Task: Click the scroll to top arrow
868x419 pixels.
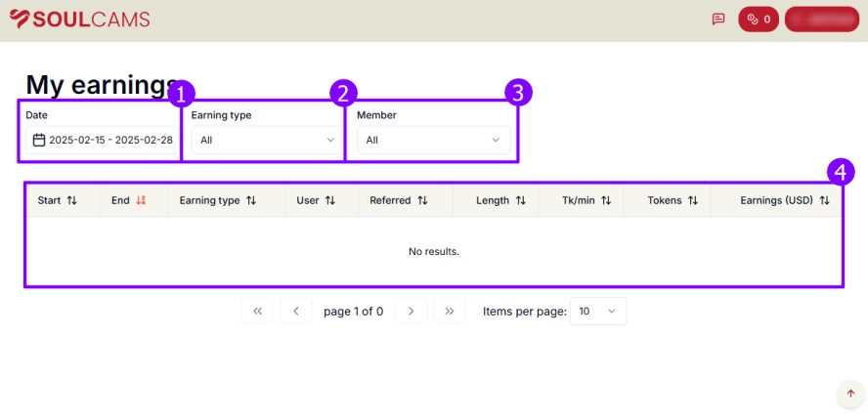Action: [x=850, y=394]
